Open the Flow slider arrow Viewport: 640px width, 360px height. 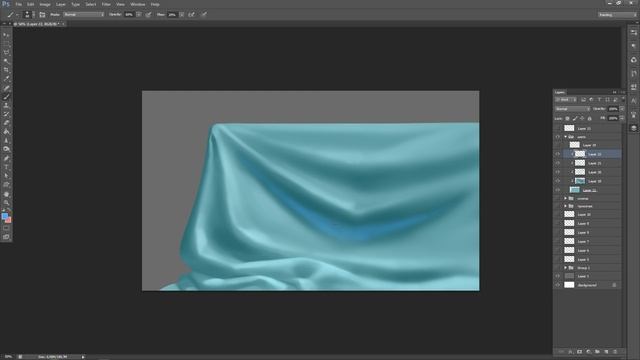(182, 15)
